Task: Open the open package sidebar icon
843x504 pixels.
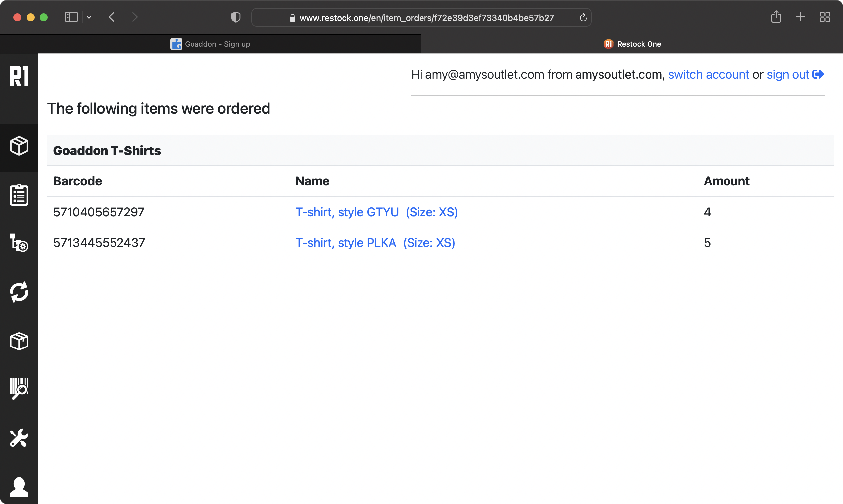Action: click(19, 341)
